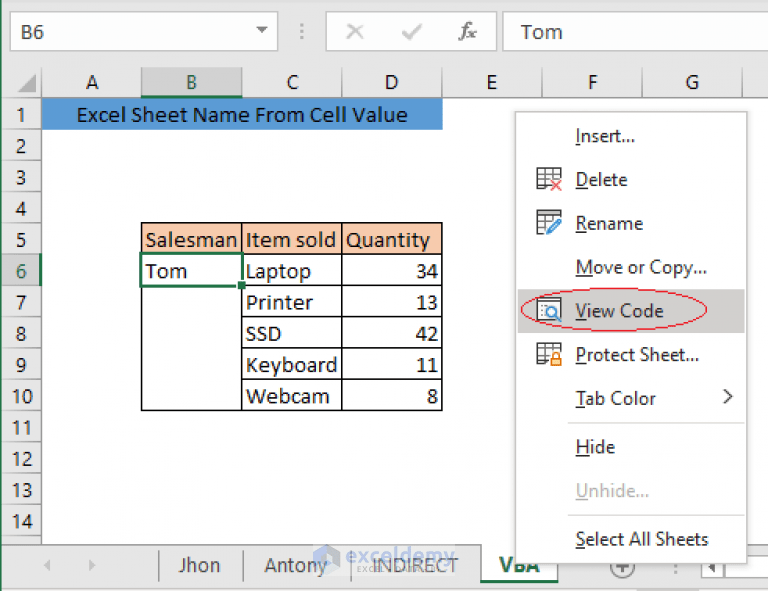Click the Protect Sheet lock icon
The image size is (768, 591).
click(549, 354)
